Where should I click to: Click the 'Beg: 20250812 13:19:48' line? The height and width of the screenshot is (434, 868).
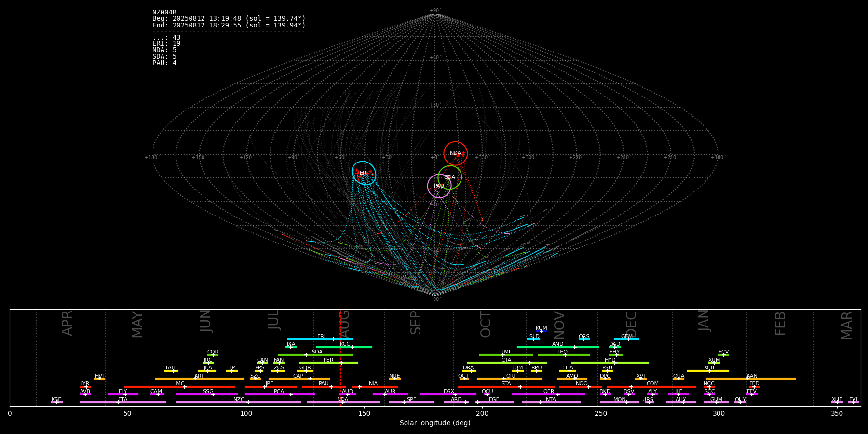click(x=229, y=19)
